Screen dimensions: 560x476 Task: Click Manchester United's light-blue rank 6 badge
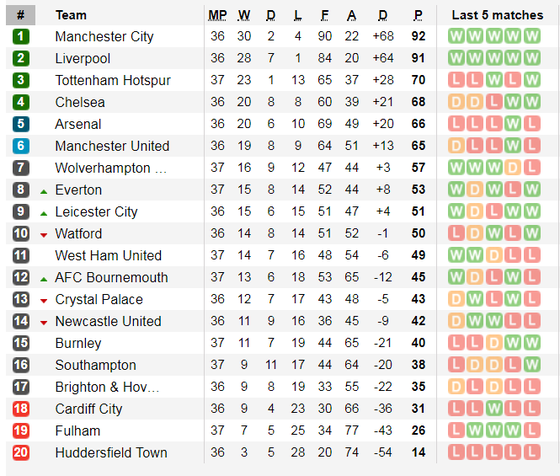tap(21, 146)
